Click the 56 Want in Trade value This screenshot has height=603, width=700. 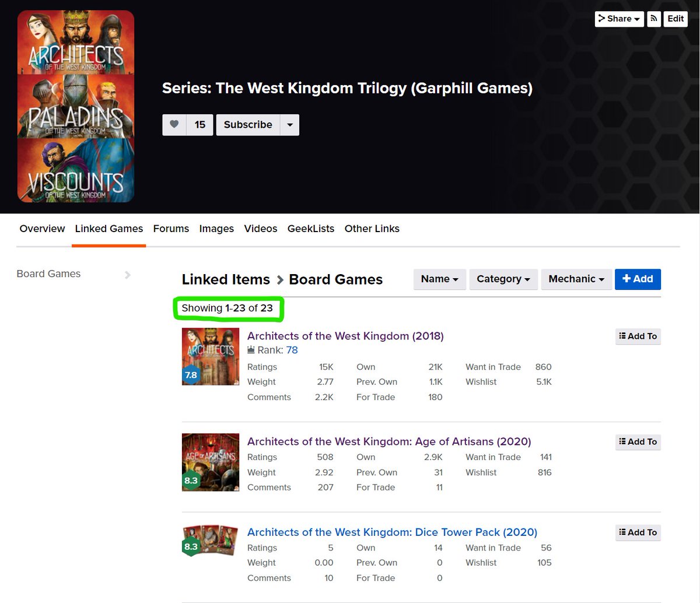click(x=546, y=548)
